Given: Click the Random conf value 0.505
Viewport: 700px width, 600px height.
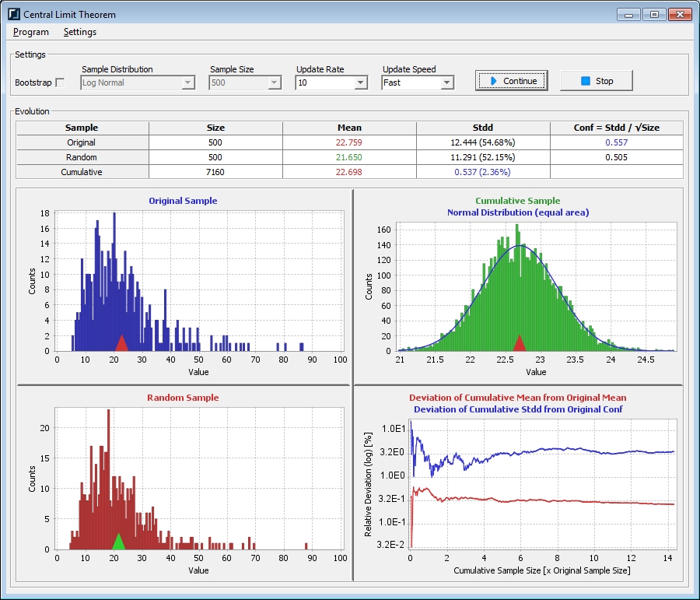Looking at the screenshot, I should 617,157.
